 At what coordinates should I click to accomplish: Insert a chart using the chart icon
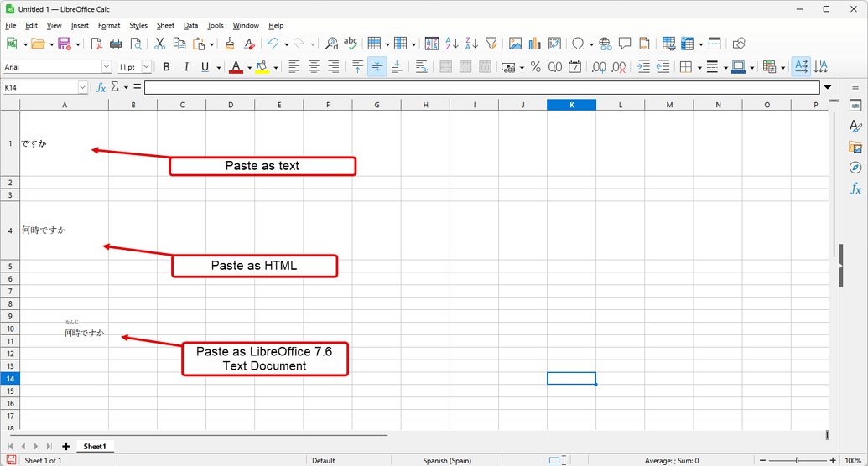535,44
